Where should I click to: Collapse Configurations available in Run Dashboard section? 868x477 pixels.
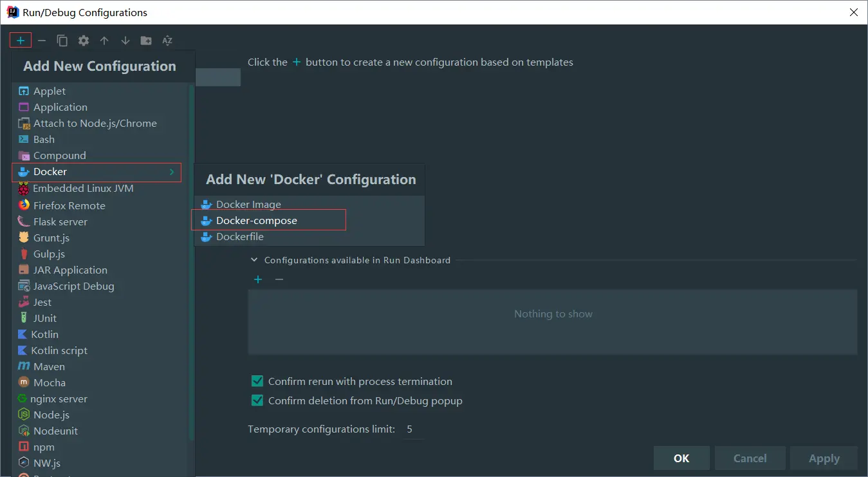pos(254,260)
